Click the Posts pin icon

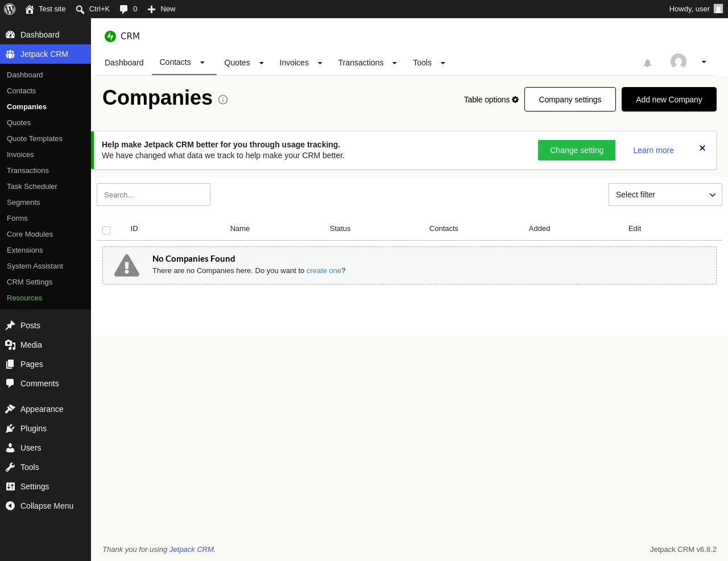pyautogui.click(x=10, y=325)
